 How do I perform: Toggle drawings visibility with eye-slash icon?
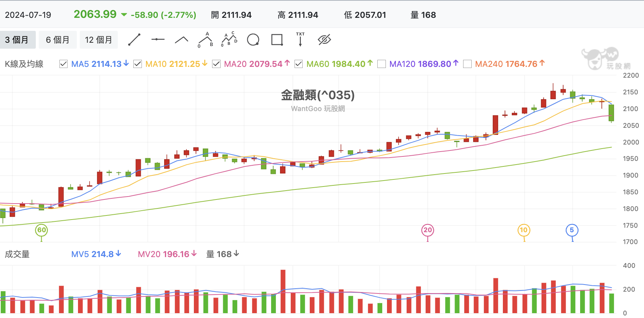point(324,40)
